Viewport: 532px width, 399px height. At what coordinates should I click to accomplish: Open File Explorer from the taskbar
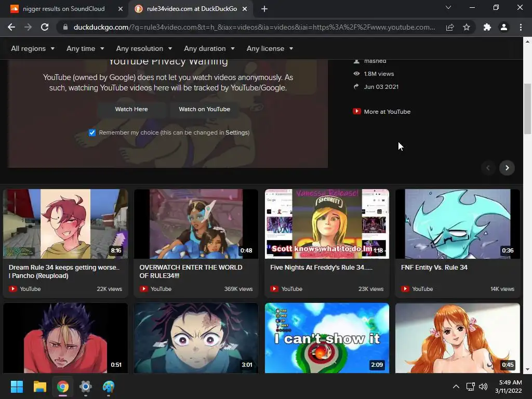point(39,387)
